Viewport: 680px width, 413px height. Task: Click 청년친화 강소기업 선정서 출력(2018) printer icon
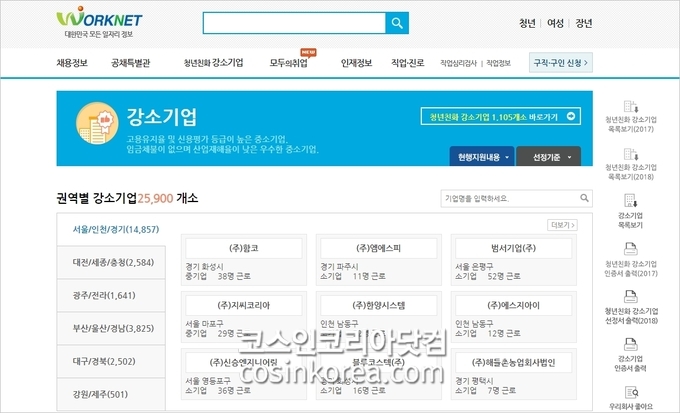click(631, 297)
